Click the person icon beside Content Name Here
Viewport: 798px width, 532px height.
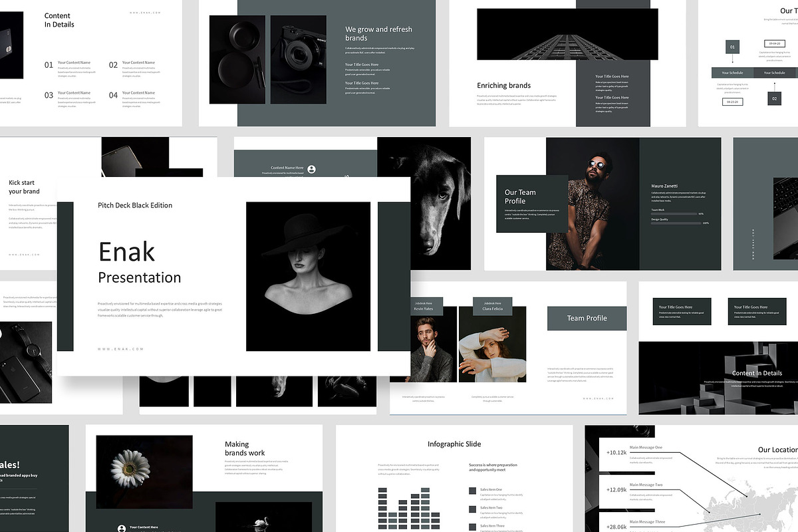(x=312, y=170)
